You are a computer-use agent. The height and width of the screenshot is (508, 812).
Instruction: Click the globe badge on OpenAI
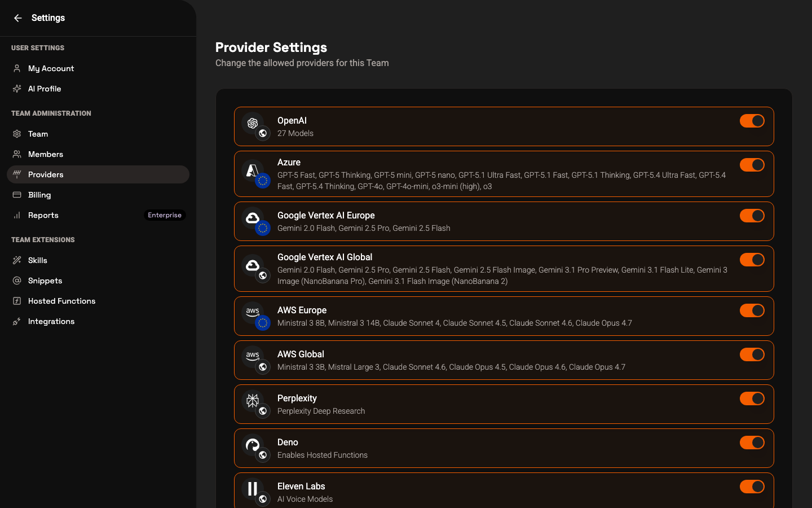(x=263, y=133)
